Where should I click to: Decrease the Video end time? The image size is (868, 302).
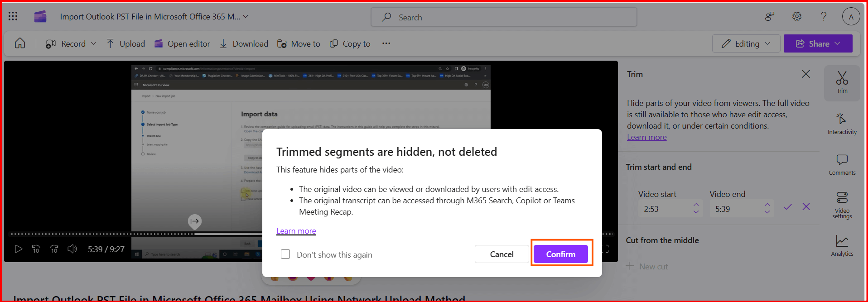[767, 212]
